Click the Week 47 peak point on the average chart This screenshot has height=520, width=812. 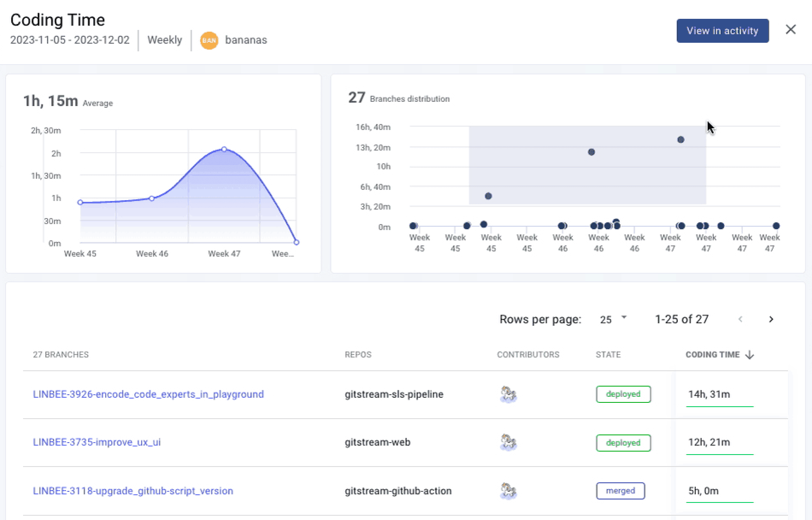coord(224,149)
